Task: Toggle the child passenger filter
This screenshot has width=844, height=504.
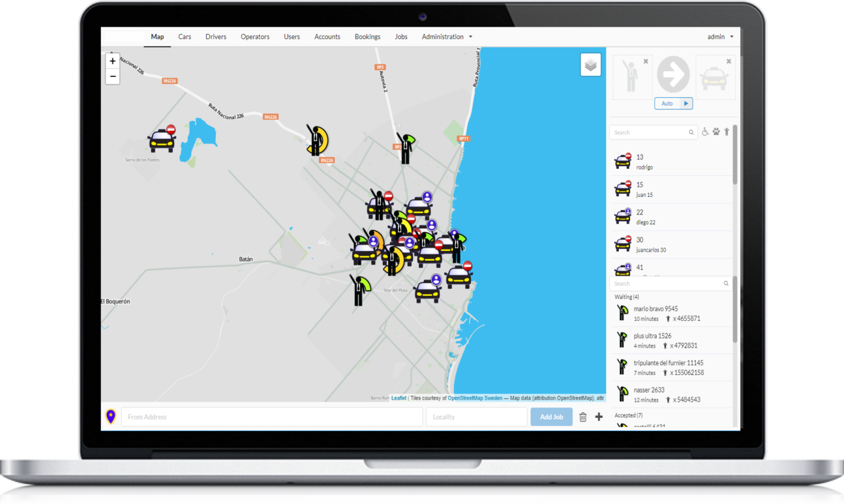Action: pyautogui.click(x=726, y=132)
